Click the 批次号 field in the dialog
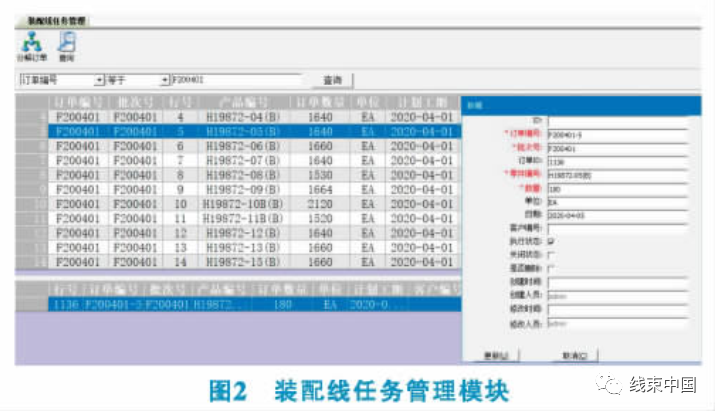Screen dimensions: 719x415 tap(618, 148)
